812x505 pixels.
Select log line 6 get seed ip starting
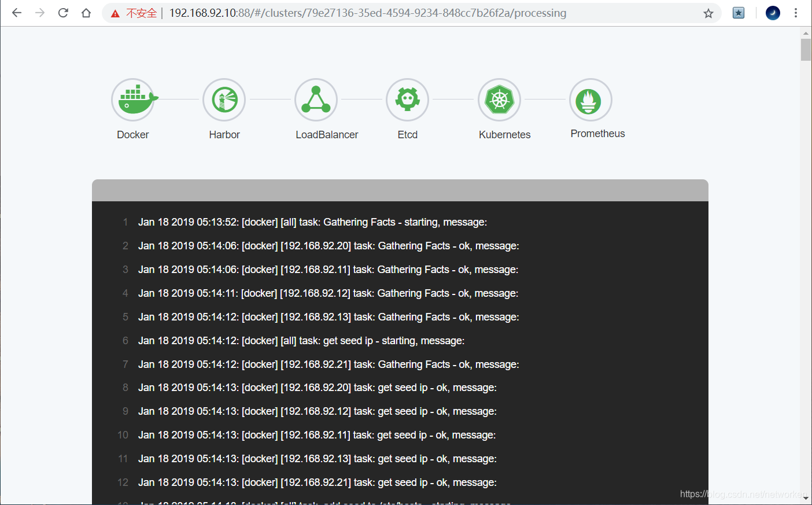pos(301,341)
